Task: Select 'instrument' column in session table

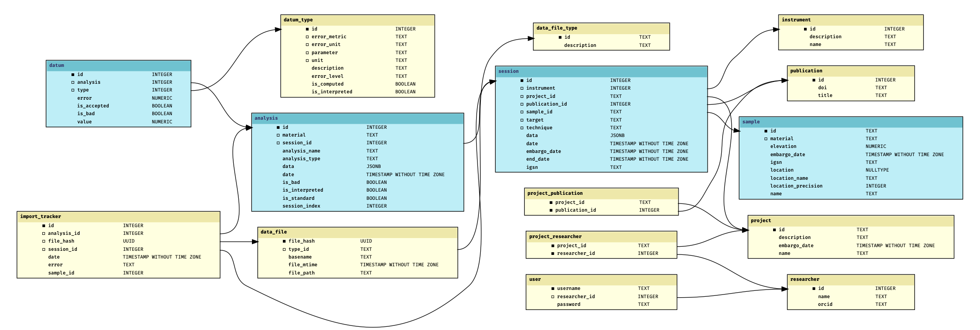Action: [x=541, y=88]
